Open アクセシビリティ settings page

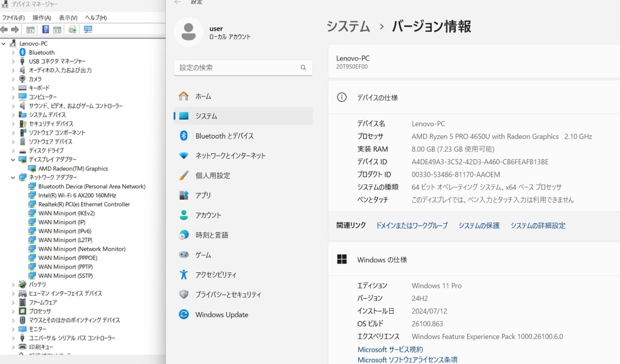coord(216,275)
